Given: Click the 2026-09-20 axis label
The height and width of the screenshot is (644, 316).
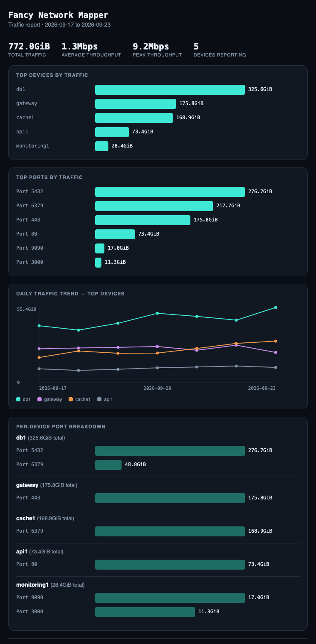Looking at the screenshot, I should pyautogui.click(x=157, y=388).
